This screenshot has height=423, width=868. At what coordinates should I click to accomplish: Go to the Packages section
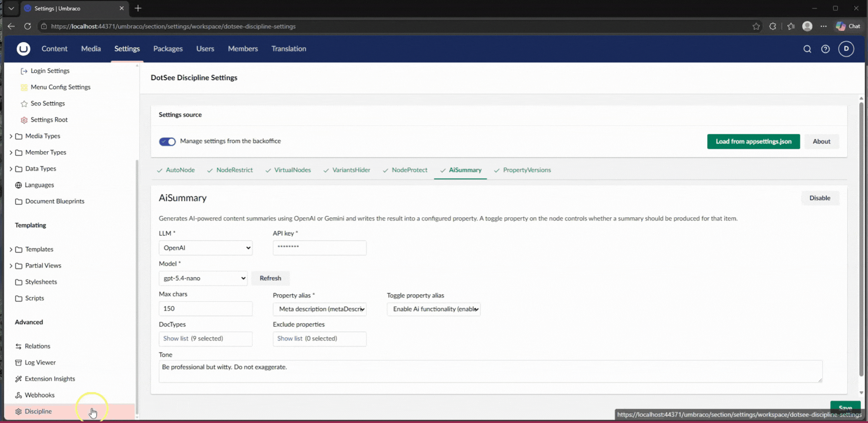pos(168,48)
